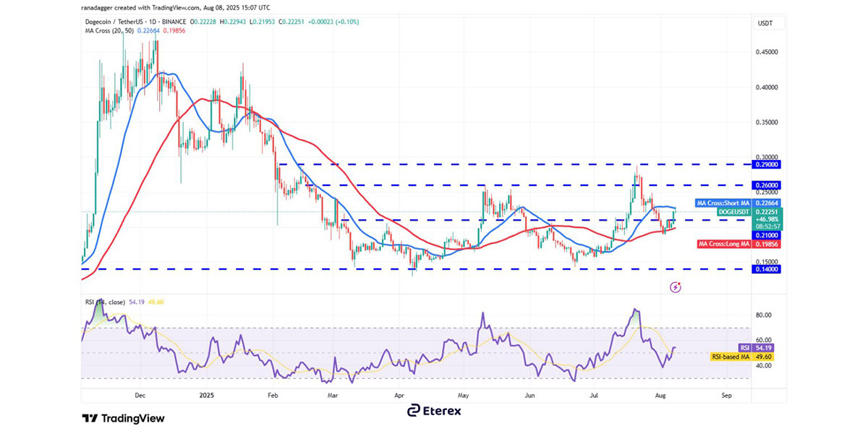Click Apr on the time axis
This screenshot has width=868, height=434.
pos(399,396)
